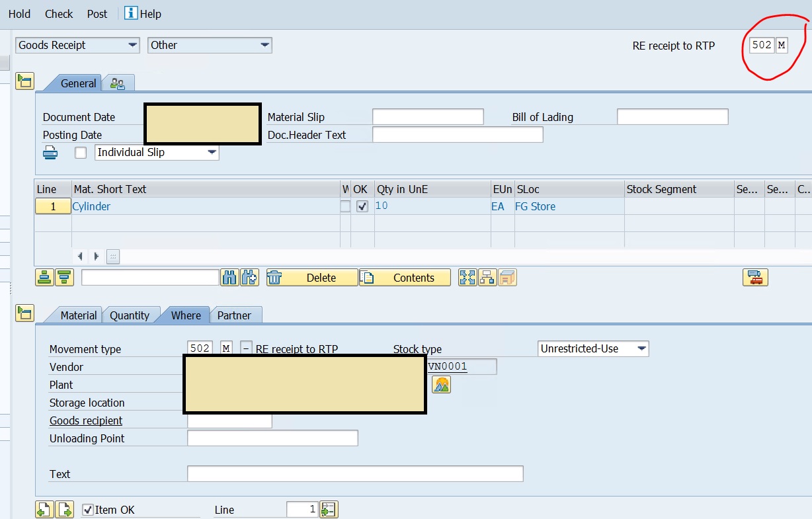The width and height of the screenshot is (812, 519).
Task: Click the find next binoculars-plus icon
Action: (x=249, y=278)
